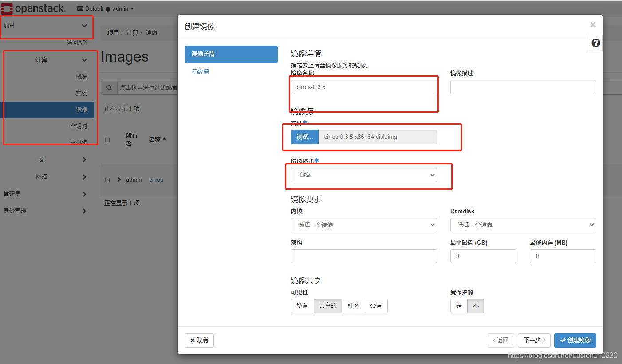
Task: Switch to the 镜像详情 tab
Action: click(x=231, y=54)
